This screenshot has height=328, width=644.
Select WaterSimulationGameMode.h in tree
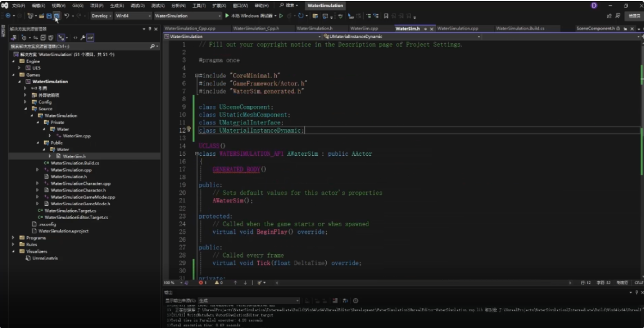click(80, 204)
